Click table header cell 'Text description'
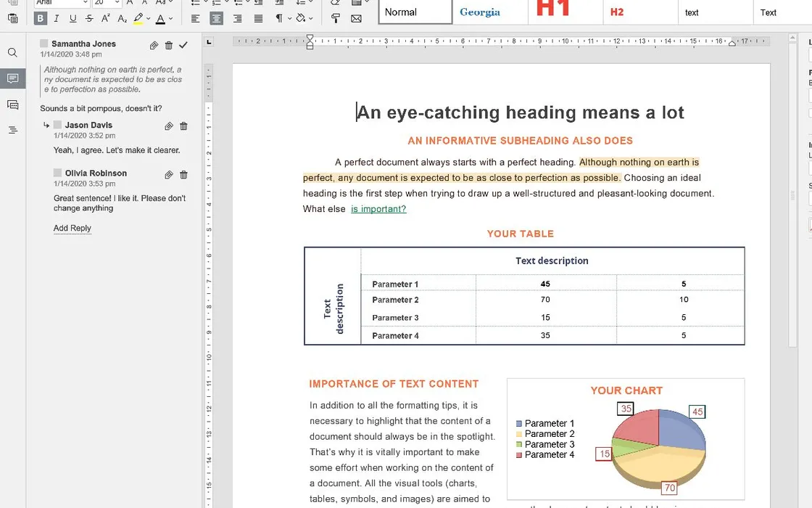 pyautogui.click(x=552, y=261)
